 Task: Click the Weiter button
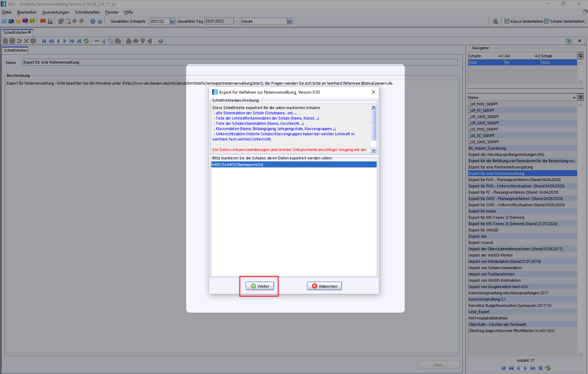[x=260, y=286]
